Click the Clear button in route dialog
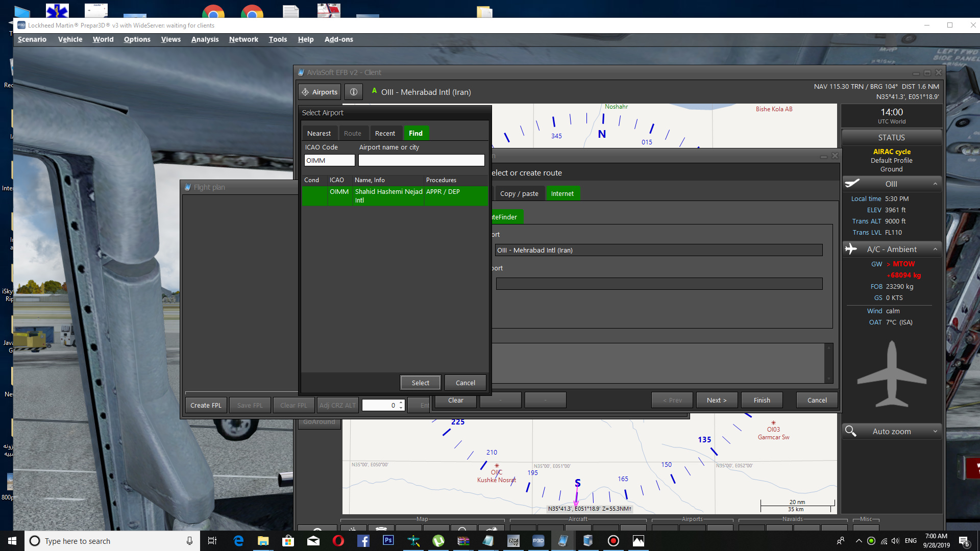Image resolution: width=980 pixels, height=551 pixels. pos(456,400)
